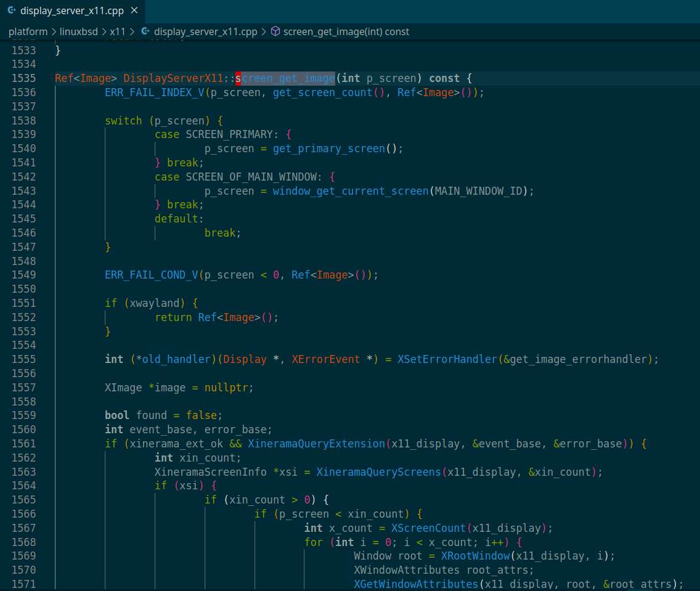
Task: Click get_screen_count() call on line 1536
Action: click(x=328, y=92)
